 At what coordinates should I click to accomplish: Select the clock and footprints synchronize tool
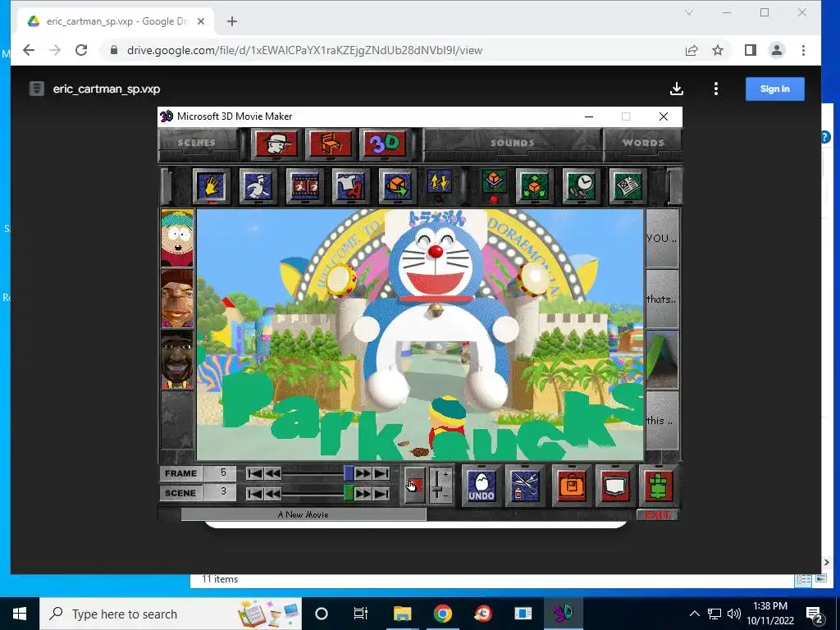click(x=582, y=186)
